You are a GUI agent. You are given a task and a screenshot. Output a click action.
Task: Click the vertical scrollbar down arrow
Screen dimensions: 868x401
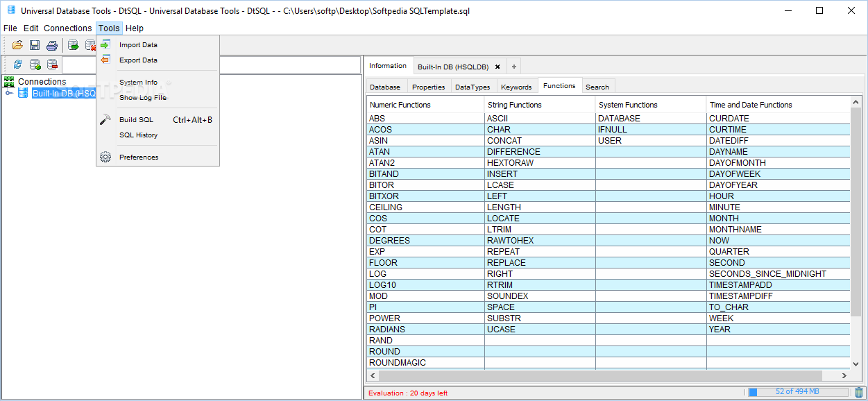(x=856, y=364)
